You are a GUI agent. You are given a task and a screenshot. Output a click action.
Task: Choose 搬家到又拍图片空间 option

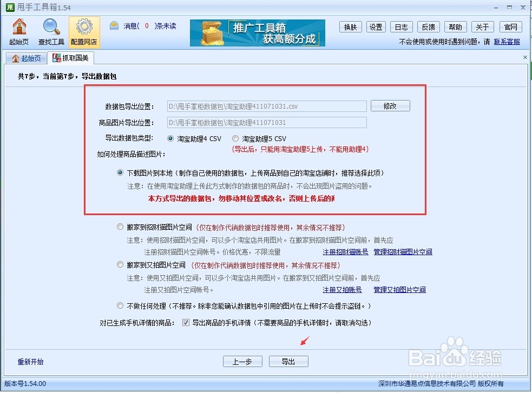(x=120, y=264)
